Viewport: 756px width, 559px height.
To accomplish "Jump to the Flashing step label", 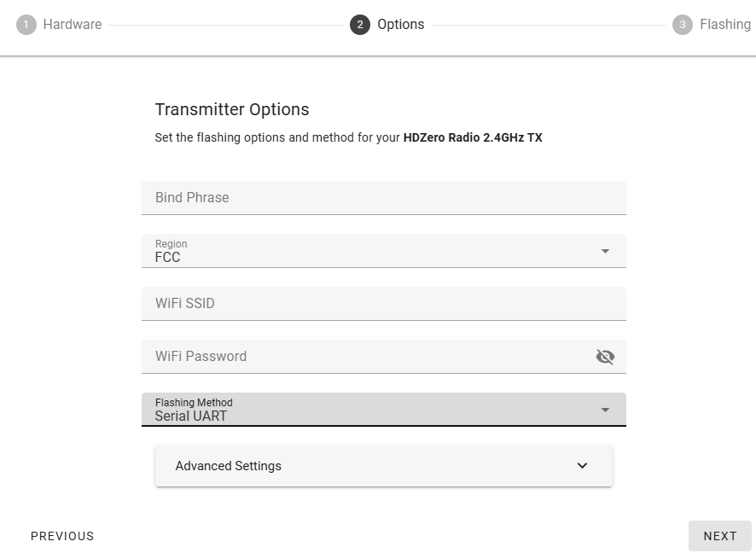I will [725, 25].
